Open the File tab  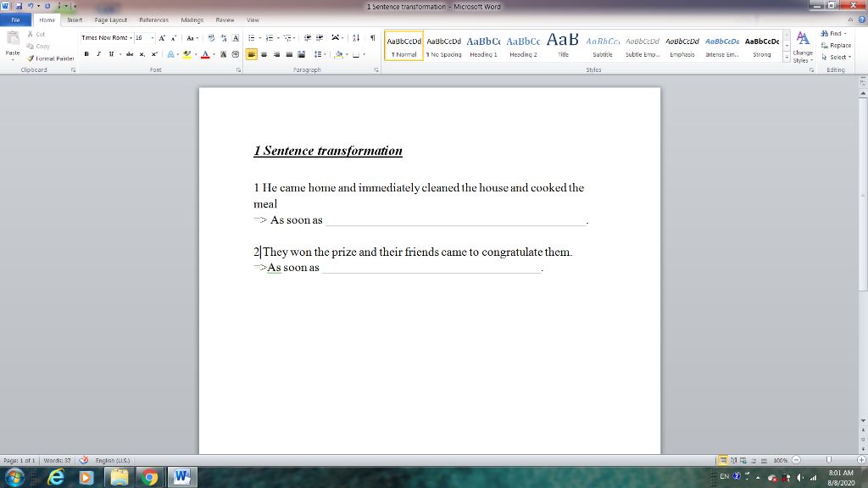15,20
